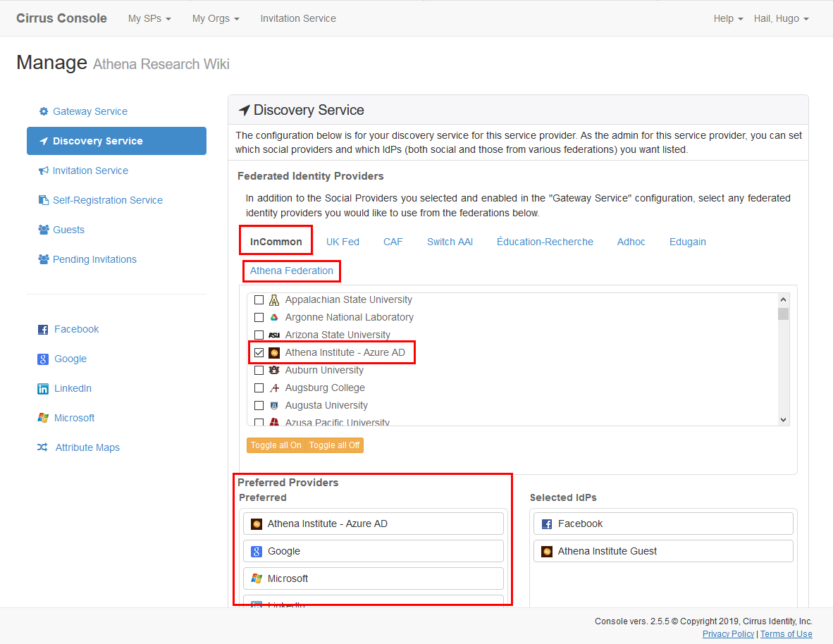Click the Gateway Service gear icon

pyautogui.click(x=44, y=111)
